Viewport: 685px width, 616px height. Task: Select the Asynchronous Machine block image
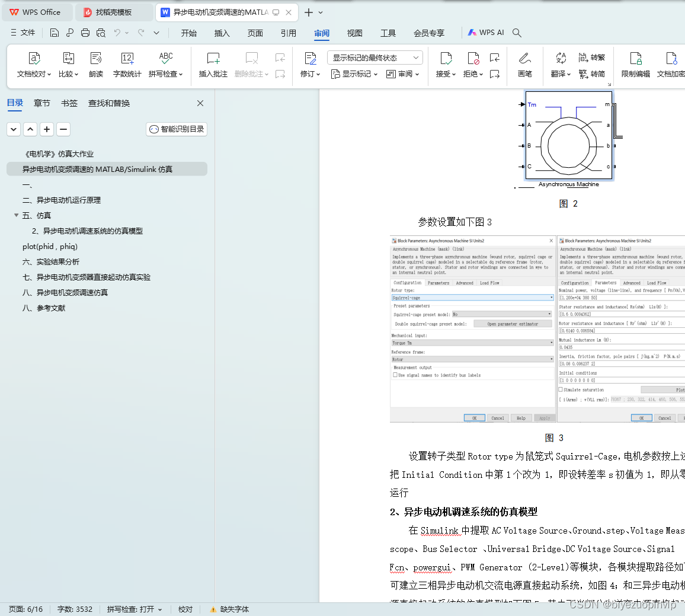[568, 136]
